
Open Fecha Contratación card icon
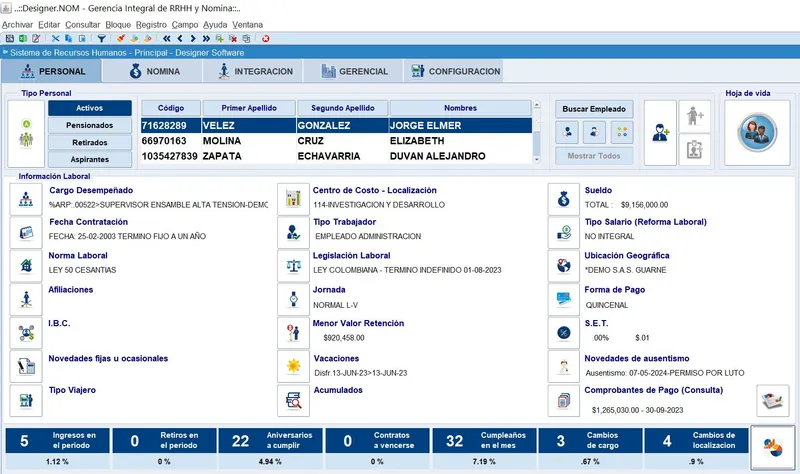tap(26, 233)
